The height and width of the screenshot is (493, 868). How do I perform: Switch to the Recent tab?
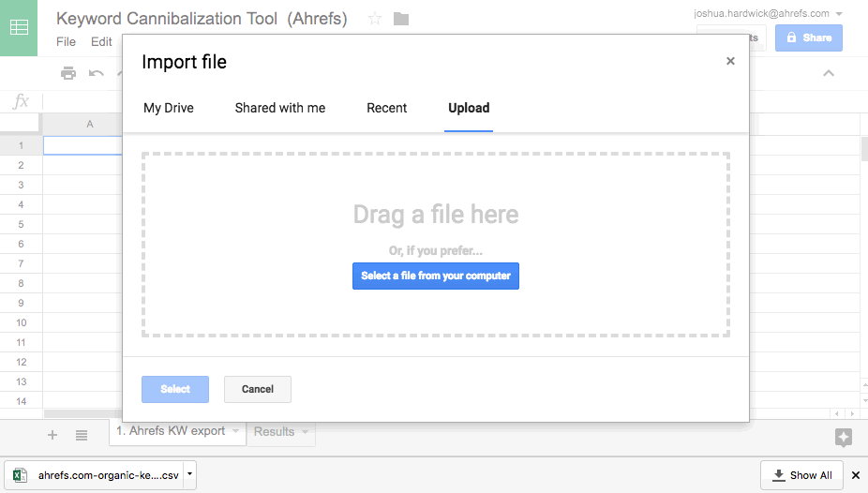386,108
